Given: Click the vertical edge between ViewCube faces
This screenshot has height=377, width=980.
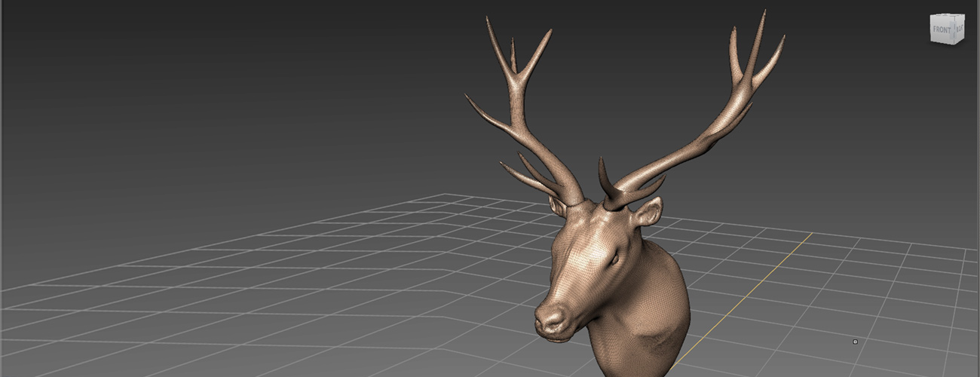Looking at the screenshot, I should tap(955, 30).
